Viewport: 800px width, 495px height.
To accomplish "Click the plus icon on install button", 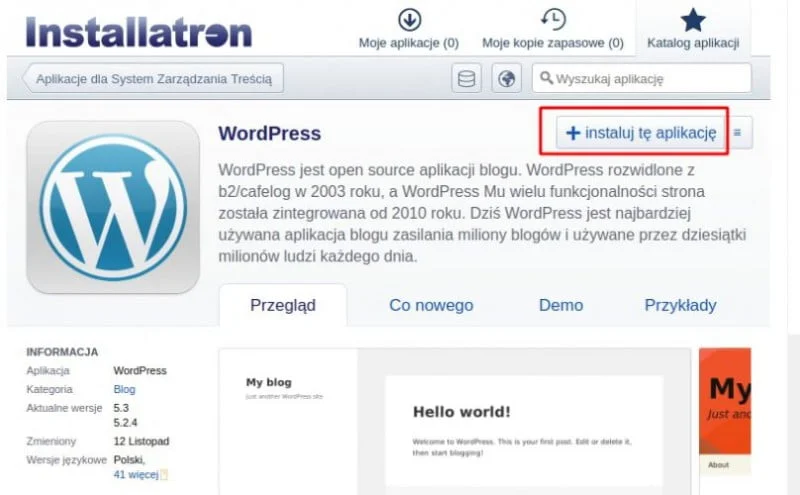I will [573, 133].
